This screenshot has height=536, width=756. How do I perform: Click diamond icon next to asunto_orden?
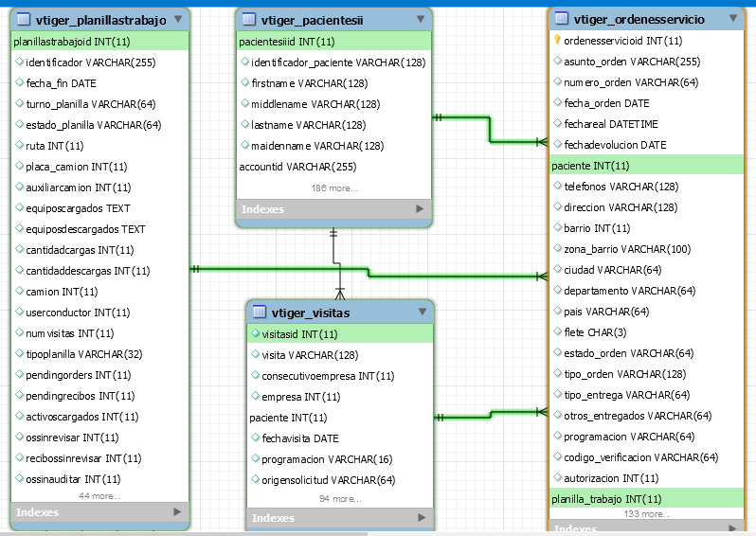coord(557,61)
